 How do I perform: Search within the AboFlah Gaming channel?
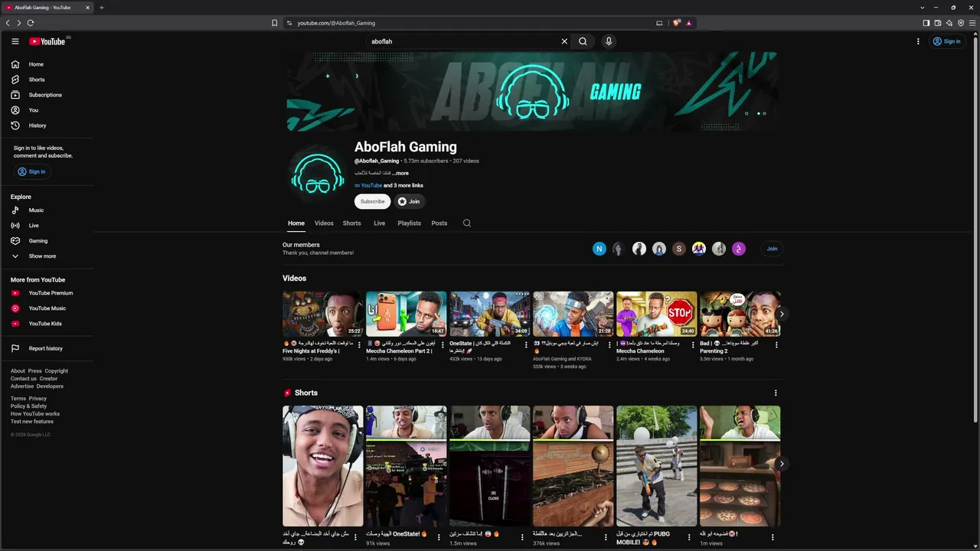(x=467, y=223)
